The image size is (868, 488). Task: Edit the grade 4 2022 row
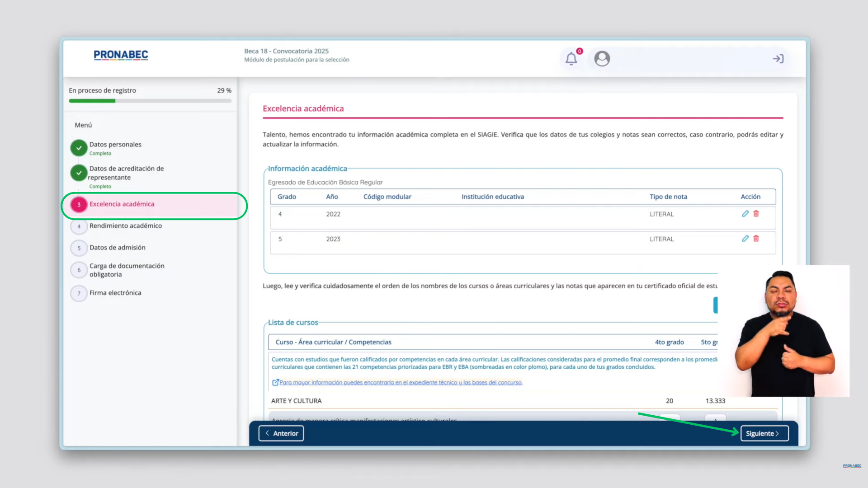(745, 214)
